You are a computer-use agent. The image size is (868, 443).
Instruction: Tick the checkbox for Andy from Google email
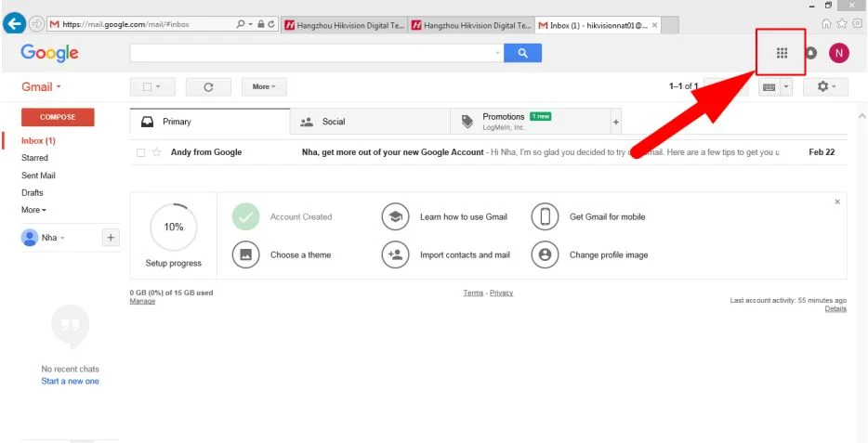pos(140,152)
